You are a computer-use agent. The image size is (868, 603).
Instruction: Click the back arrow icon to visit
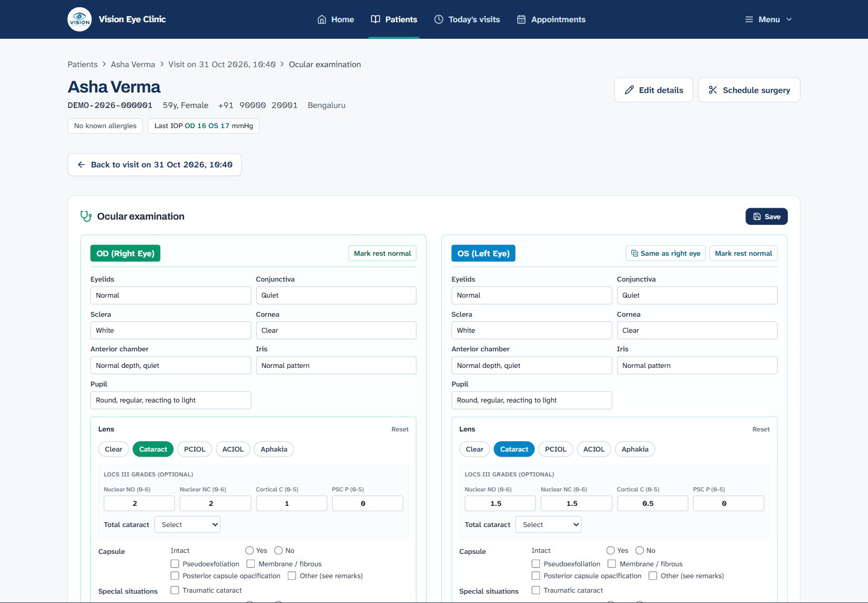[81, 165]
